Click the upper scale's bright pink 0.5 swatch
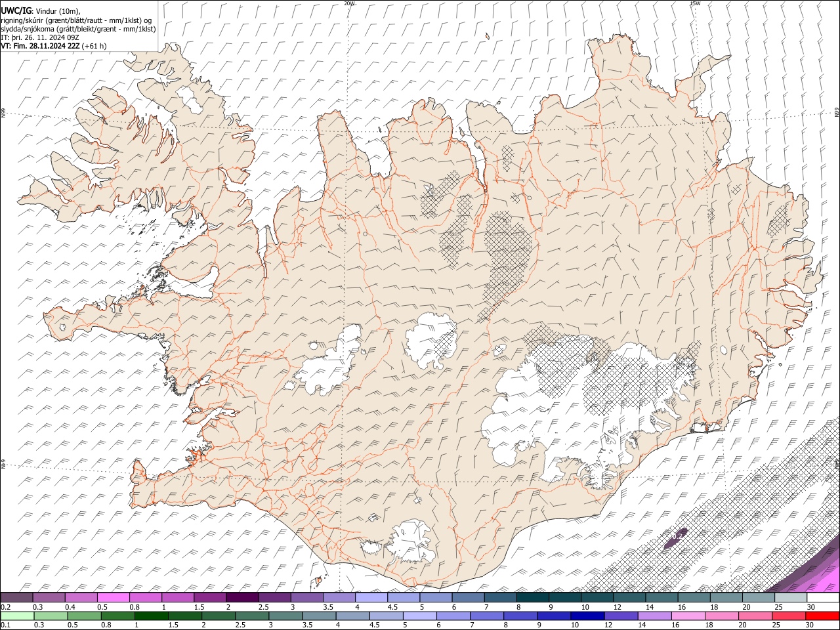The image size is (840, 630). coord(113,597)
